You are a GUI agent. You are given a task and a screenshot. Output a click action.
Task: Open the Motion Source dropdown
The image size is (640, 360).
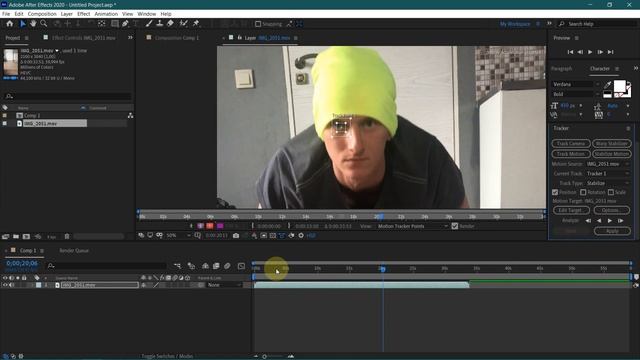coord(608,164)
